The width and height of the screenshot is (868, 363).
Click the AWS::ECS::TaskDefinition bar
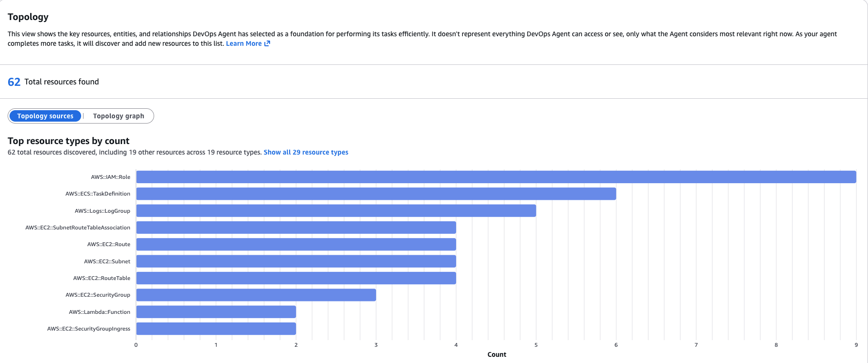[376, 194]
